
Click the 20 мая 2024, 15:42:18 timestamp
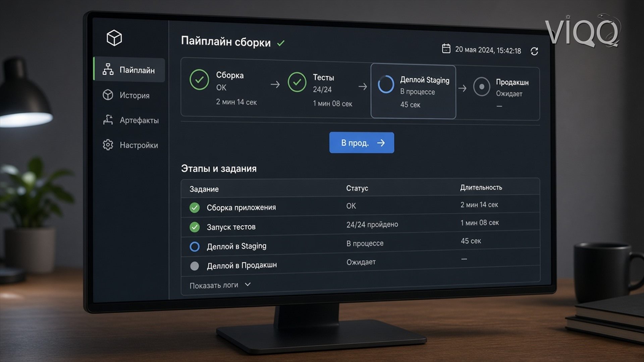(x=488, y=50)
